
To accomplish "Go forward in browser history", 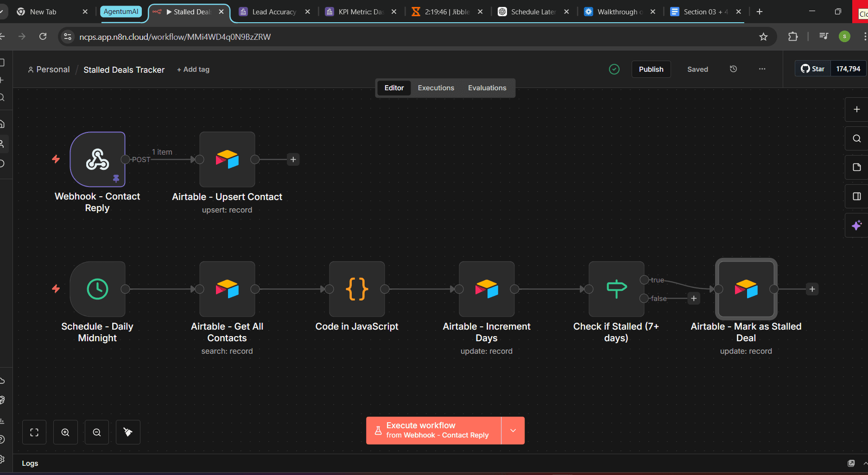I will [x=22, y=36].
